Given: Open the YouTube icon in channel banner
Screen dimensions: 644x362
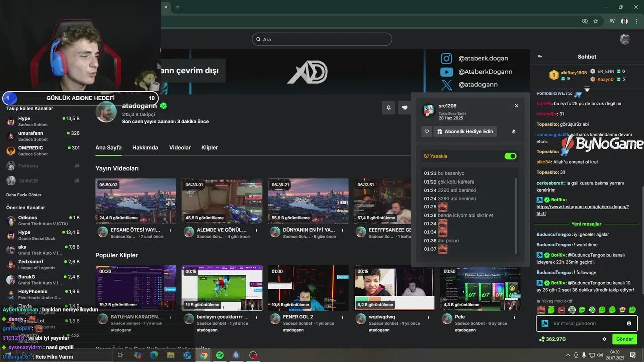Looking at the screenshot, I should pos(446,72).
